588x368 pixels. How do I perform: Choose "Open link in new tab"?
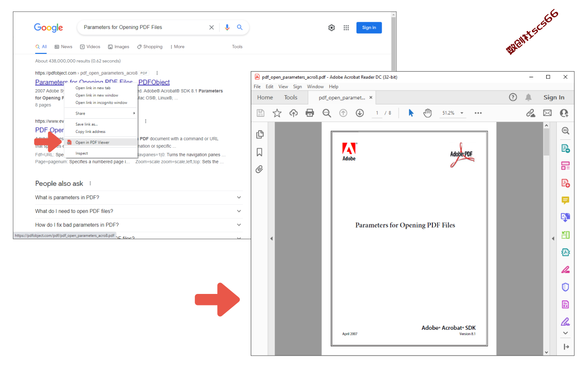[101, 88]
